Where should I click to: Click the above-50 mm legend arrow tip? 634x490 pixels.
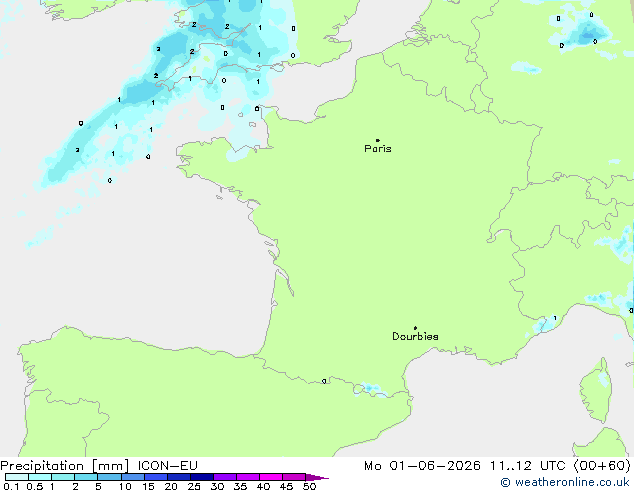click(317, 477)
